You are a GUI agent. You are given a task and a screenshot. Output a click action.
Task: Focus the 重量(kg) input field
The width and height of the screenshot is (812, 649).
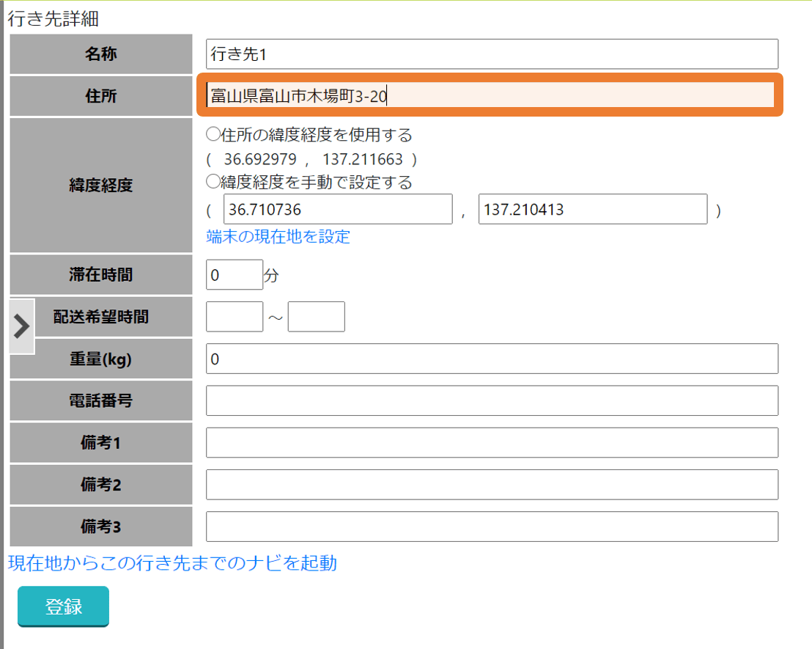point(492,359)
